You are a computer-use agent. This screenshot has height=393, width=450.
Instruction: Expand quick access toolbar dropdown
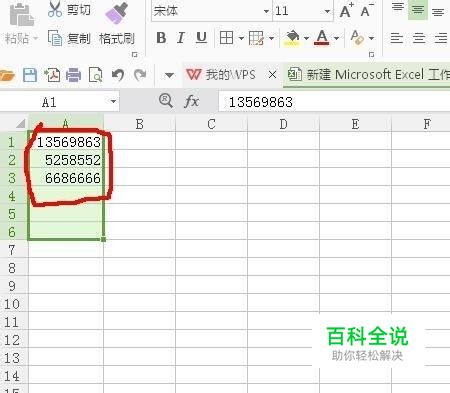point(169,75)
